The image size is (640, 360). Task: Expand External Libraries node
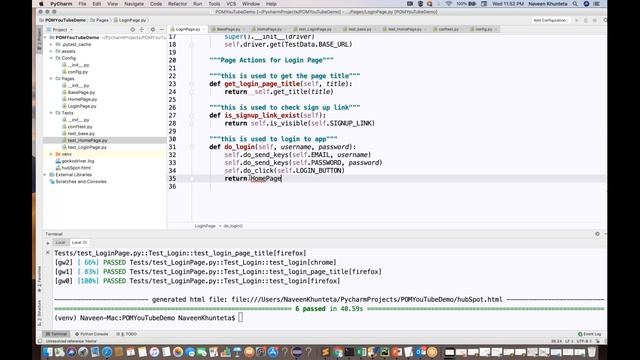click(x=45, y=175)
